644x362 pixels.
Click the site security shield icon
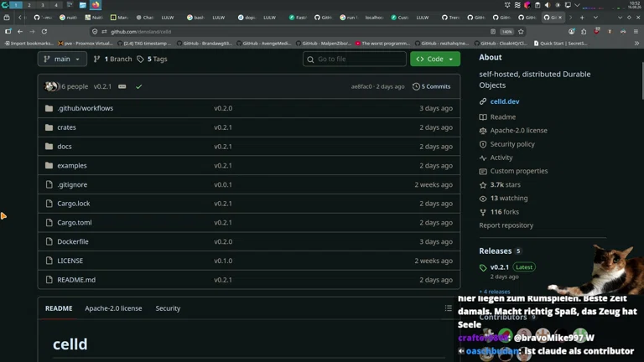point(95,32)
